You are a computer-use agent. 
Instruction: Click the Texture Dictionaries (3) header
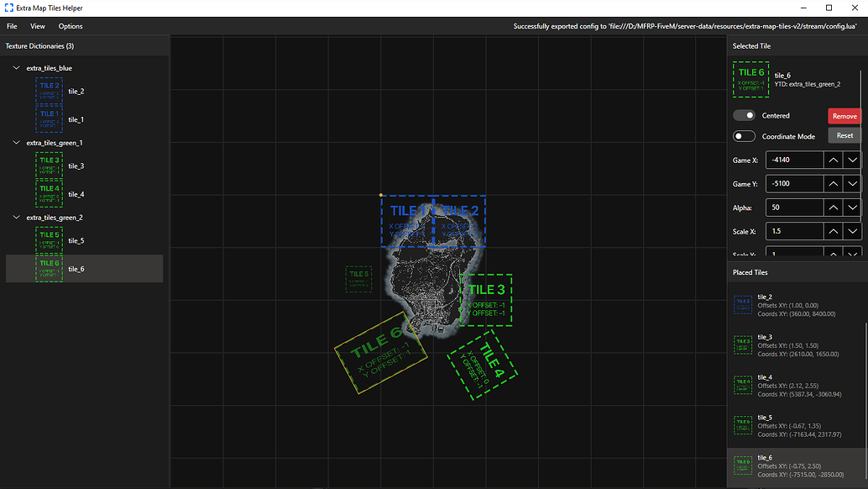[39, 46]
